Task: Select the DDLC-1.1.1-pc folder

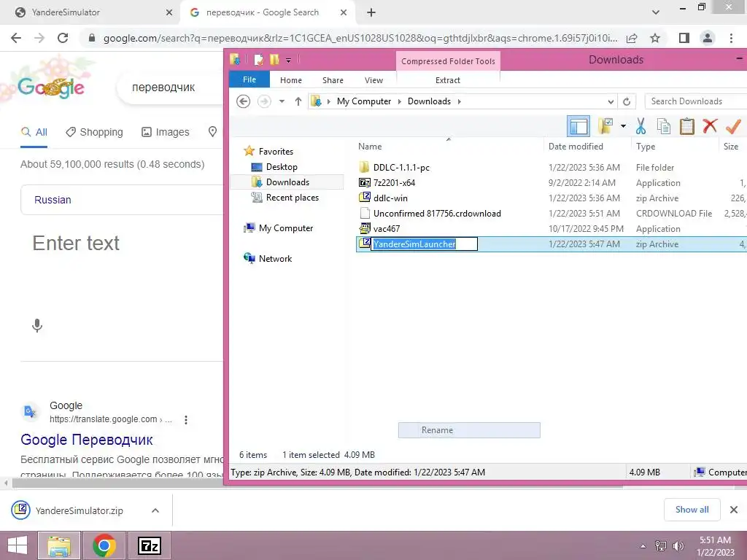Action: click(x=402, y=168)
